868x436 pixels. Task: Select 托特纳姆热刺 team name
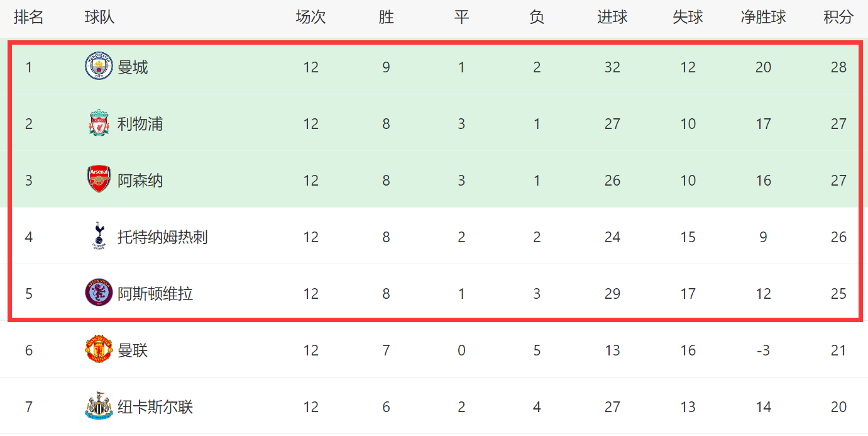coord(163,237)
